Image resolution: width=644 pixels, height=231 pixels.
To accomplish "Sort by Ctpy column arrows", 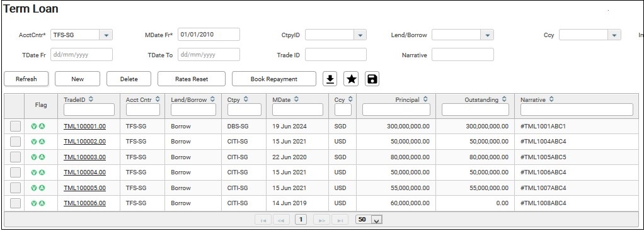I will point(246,99).
